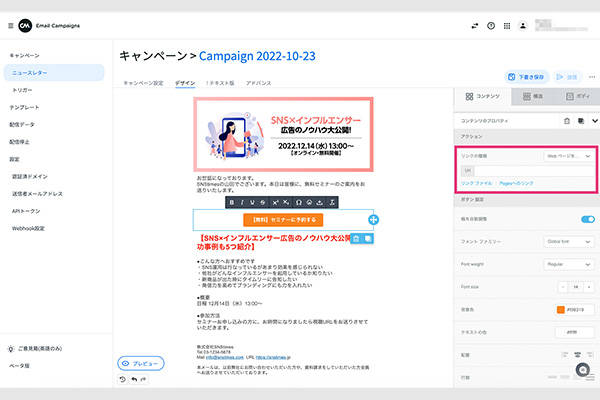Screen dimensions: 600x400
Task: Click the help question mark icon
Action: (x=491, y=25)
